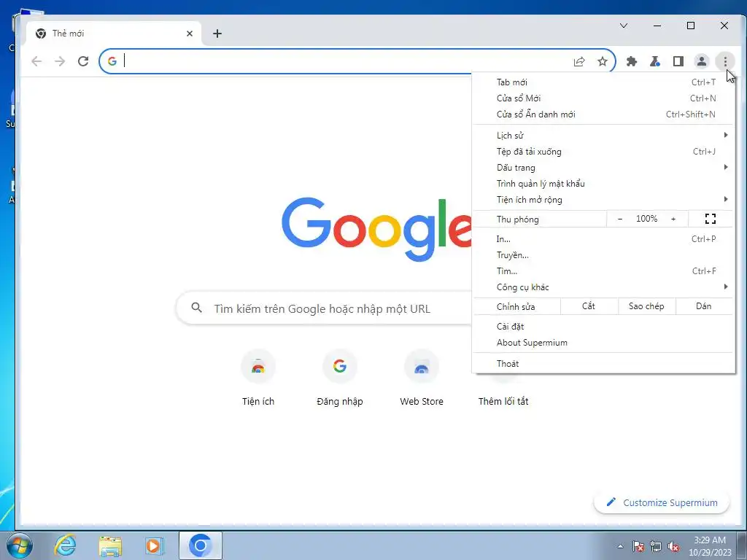Screen dimensions: 747x560
Task: Open 'Tệp đã tải xuống'
Action: click(603, 152)
